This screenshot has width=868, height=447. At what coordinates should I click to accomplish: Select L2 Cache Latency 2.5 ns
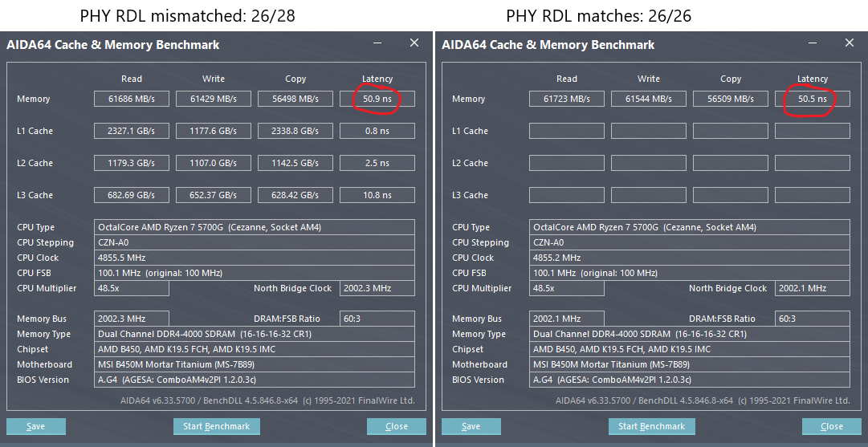tap(377, 163)
